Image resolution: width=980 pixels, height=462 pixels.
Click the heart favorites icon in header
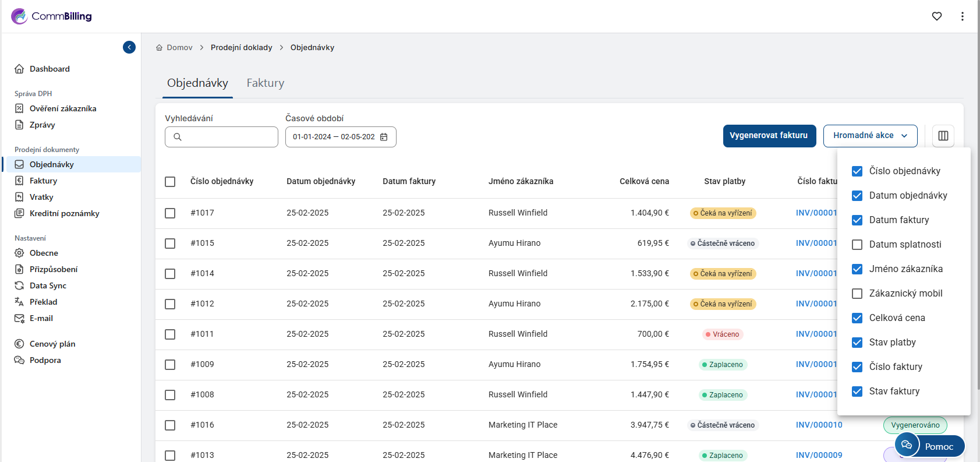point(936,16)
